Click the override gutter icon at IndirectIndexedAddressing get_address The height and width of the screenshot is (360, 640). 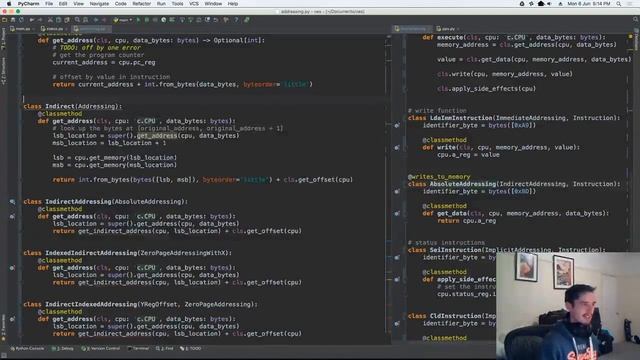(x=12, y=319)
